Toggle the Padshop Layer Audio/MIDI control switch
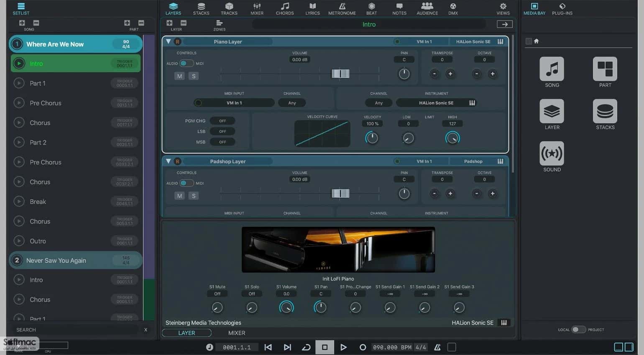 pyautogui.click(x=187, y=183)
